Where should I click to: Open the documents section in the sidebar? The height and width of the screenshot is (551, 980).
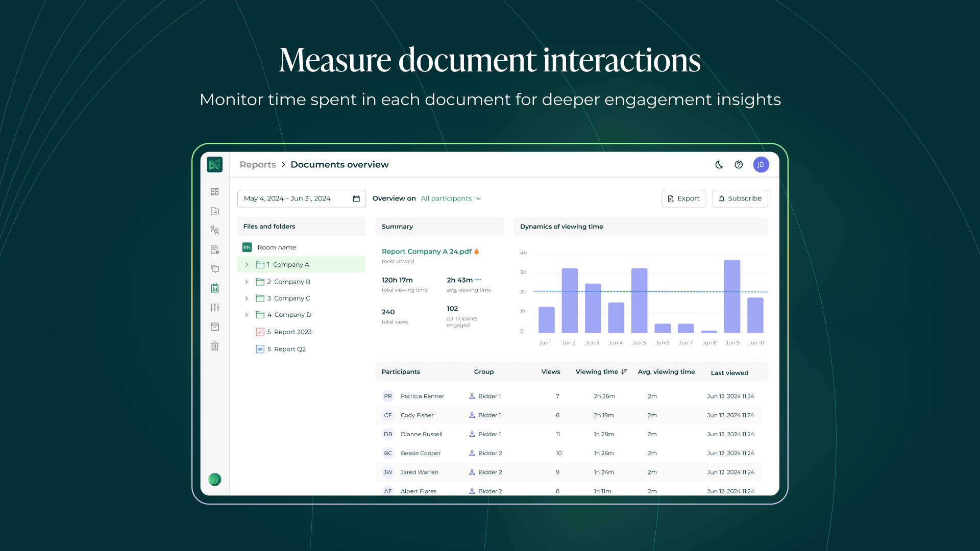[215, 211]
